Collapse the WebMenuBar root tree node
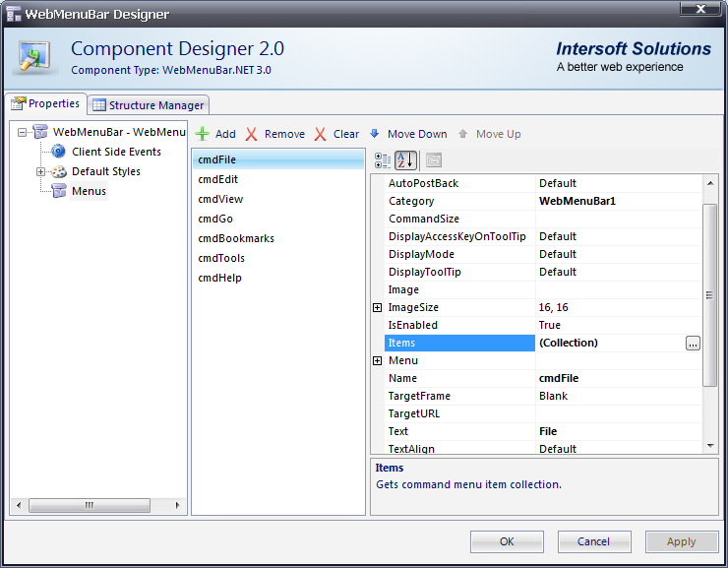Image resolution: width=728 pixels, height=568 pixels. (23, 132)
